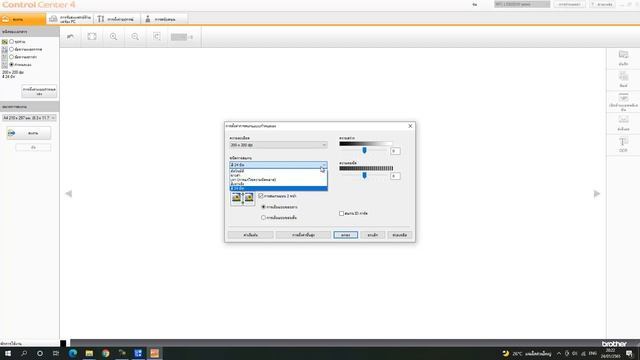Click the brightness value input box
This screenshot has height=360, width=640.
click(x=395, y=151)
